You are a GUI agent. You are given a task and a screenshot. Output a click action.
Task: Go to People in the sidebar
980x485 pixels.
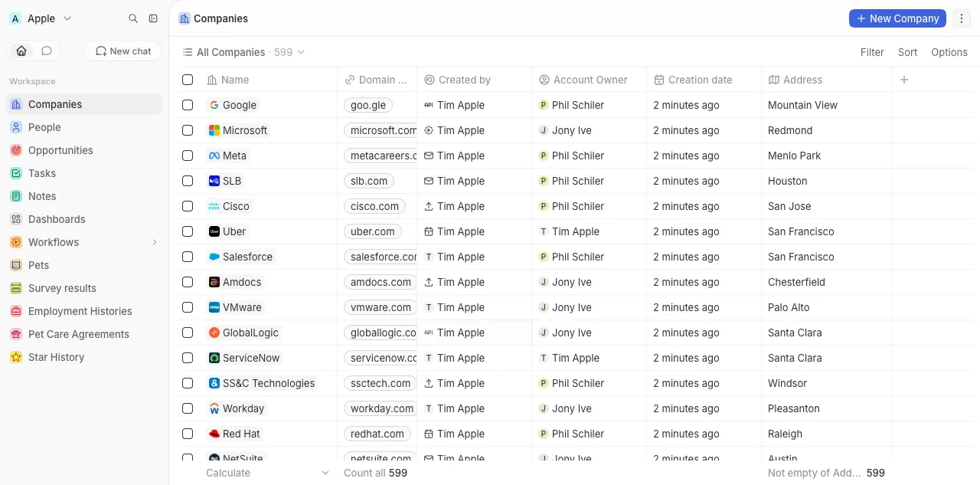coord(84,127)
